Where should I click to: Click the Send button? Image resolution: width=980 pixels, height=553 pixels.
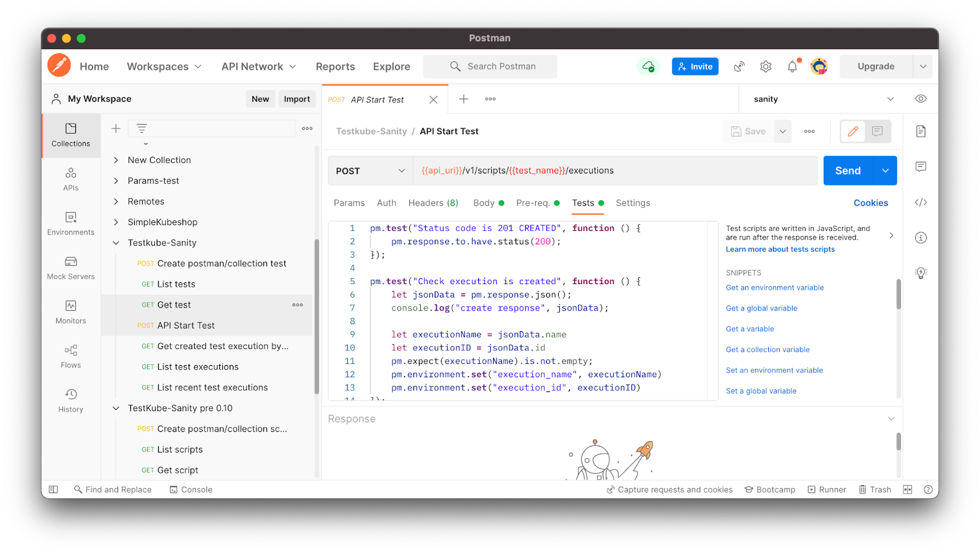click(848, 171)
